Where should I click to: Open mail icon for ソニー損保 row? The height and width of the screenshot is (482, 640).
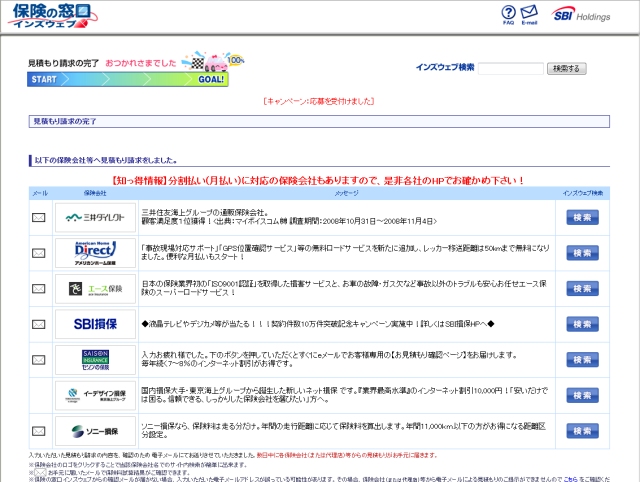pos(39,431)
